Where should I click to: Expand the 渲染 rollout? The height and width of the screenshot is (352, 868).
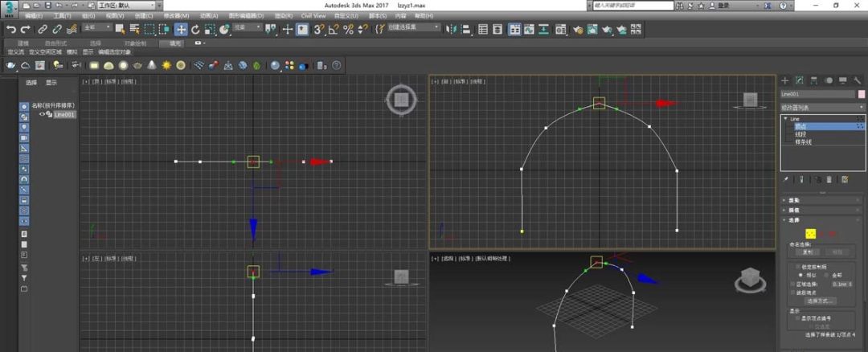822,200
